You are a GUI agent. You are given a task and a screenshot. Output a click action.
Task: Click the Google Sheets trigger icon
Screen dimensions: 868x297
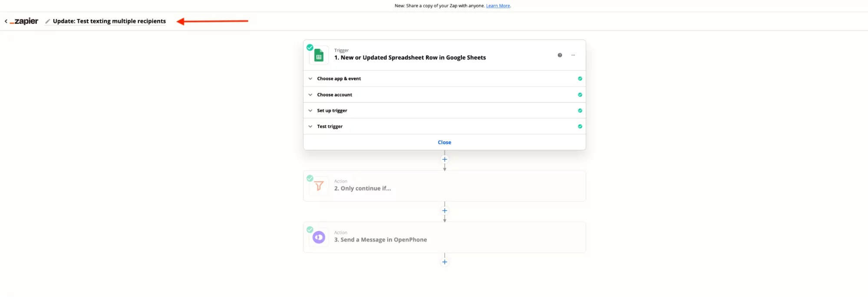[x=319, y=56]
